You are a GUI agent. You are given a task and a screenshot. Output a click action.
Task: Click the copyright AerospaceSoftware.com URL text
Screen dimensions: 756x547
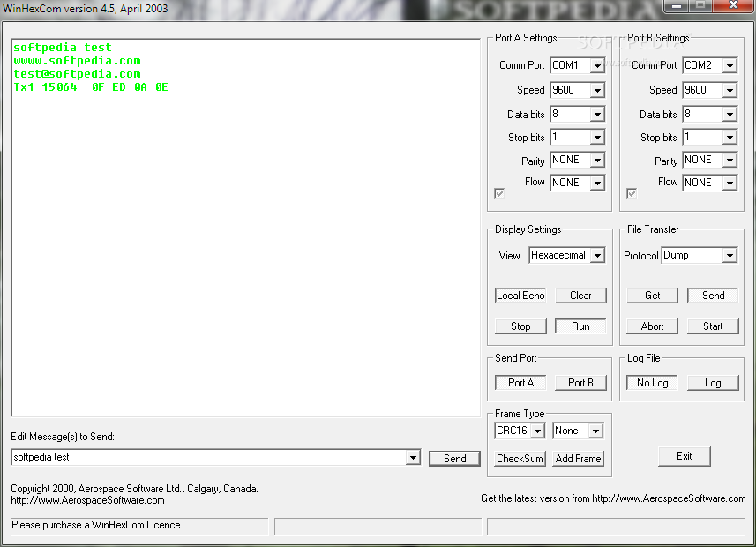[87, 500]
